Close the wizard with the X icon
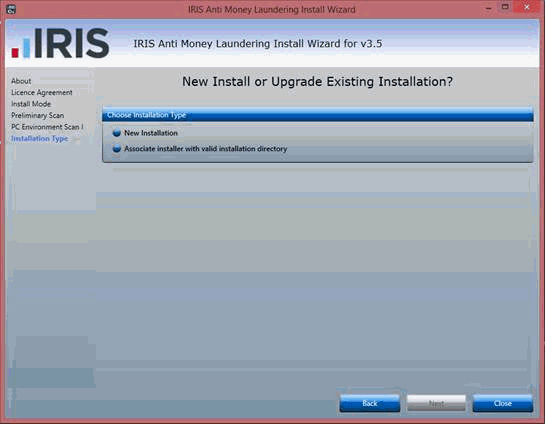 click(527, 7)
